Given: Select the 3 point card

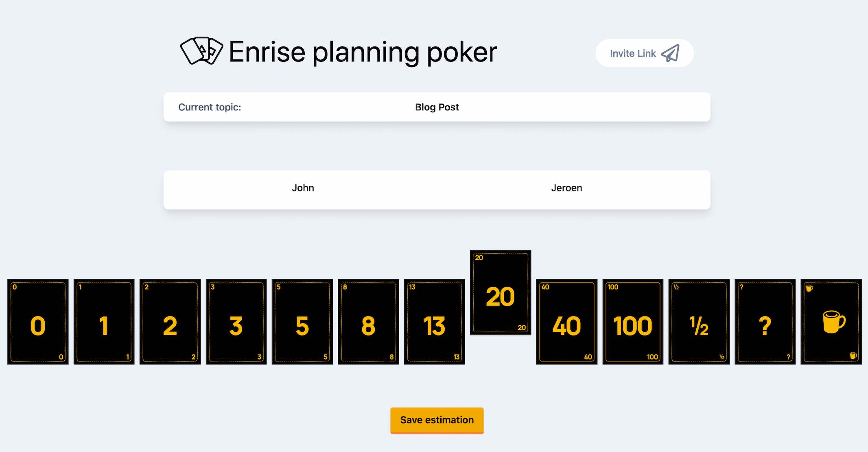Looking at the screenshot, I should pos(236,322).
